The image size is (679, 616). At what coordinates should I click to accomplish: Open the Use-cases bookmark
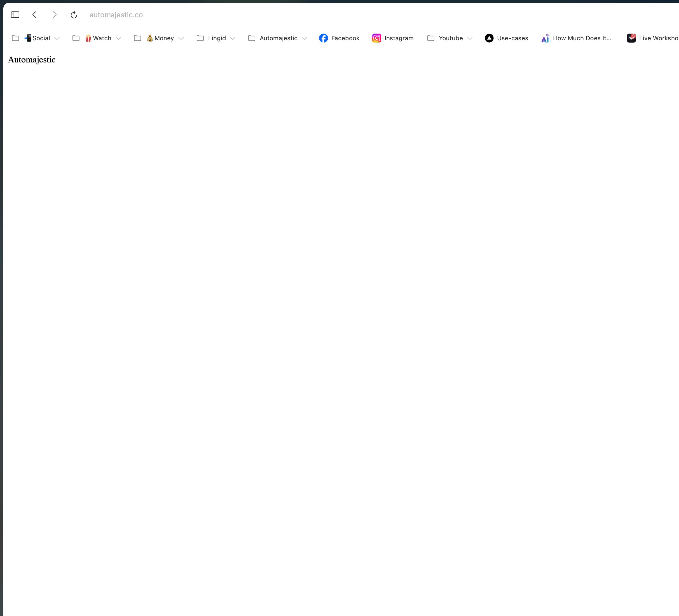506,38
